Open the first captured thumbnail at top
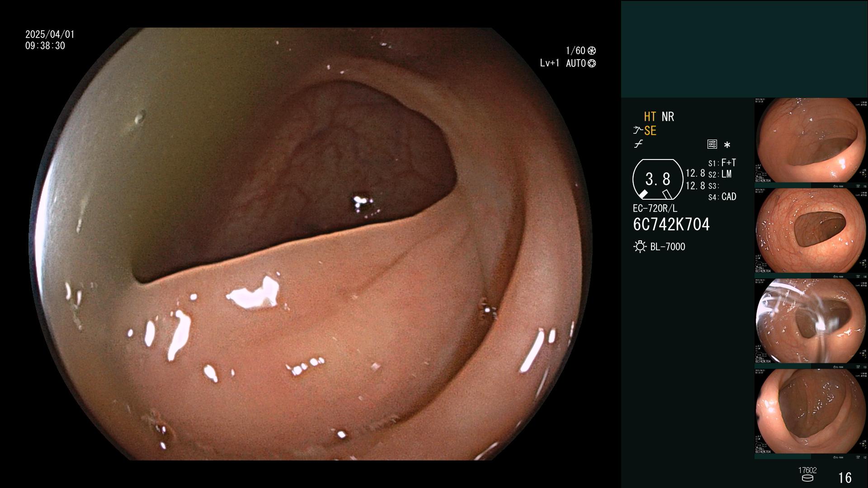Screen dimensions: 868x488 coord(811,143)
